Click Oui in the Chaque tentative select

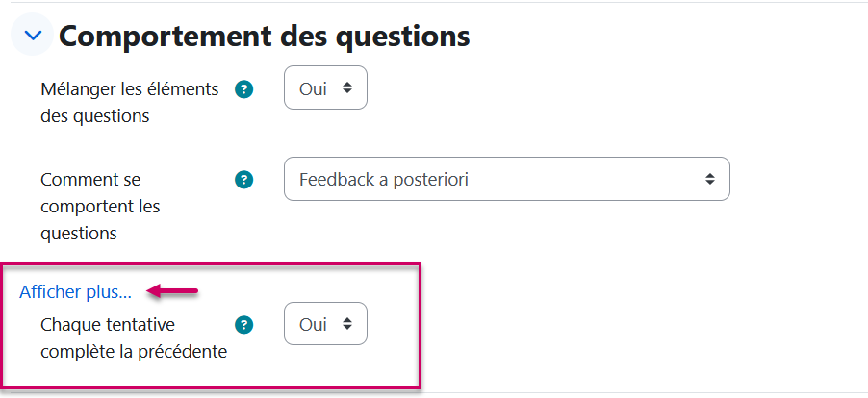point(313,324)
